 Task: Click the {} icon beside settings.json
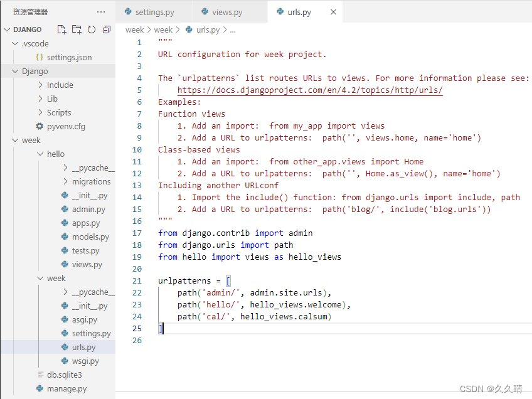coord(41,56)
